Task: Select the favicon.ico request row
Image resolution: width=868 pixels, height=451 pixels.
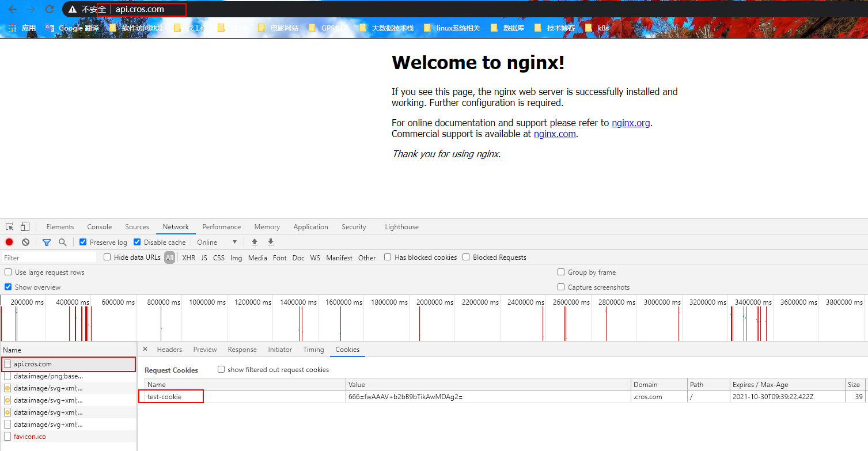Action: coord(69,437)
